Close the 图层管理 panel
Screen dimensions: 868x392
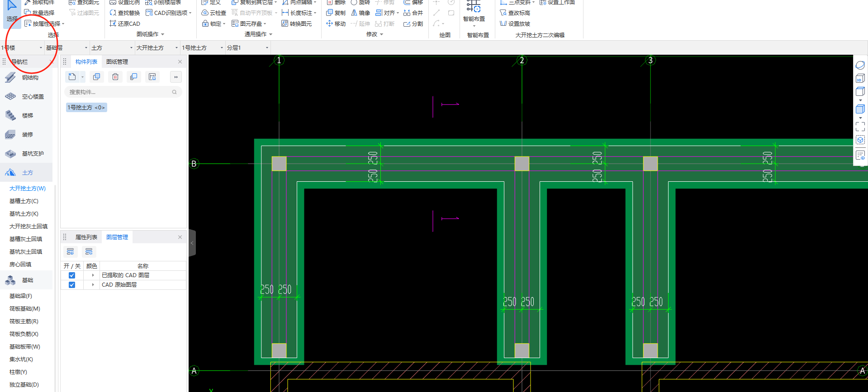pos(180,237)
